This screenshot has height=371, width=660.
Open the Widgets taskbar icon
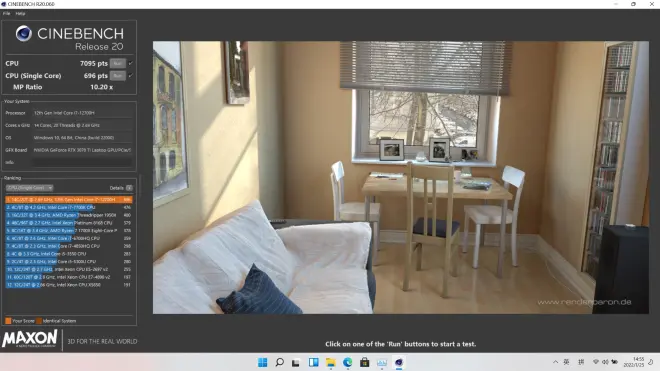314,362
